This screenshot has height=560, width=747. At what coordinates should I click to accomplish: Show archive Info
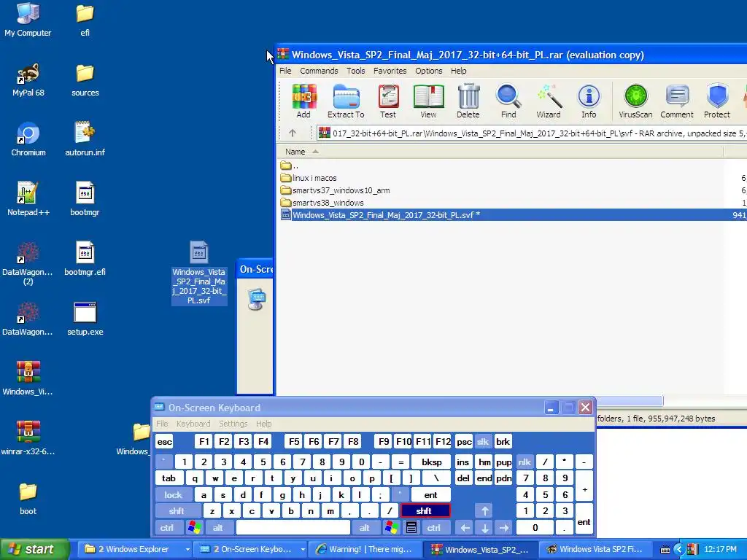point(589,101)
